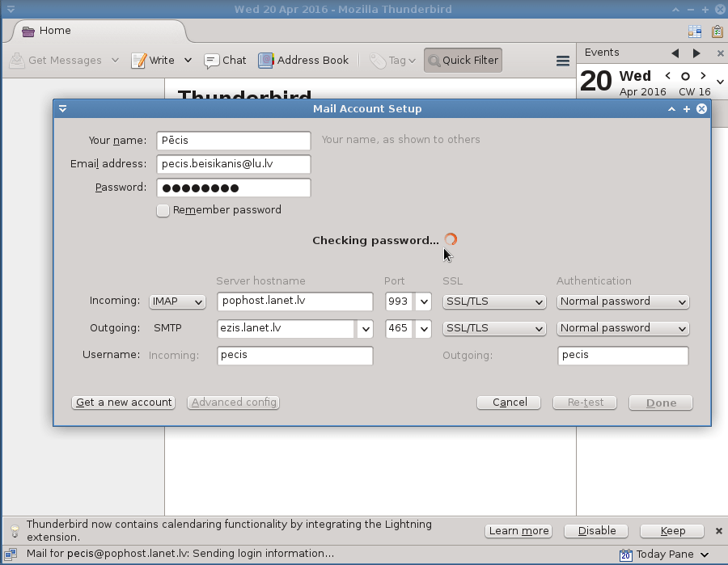Screen dimensions: 728x565
Task: Open the Mail Account Setup window menu icon
Action: click(x=62, y=108)
